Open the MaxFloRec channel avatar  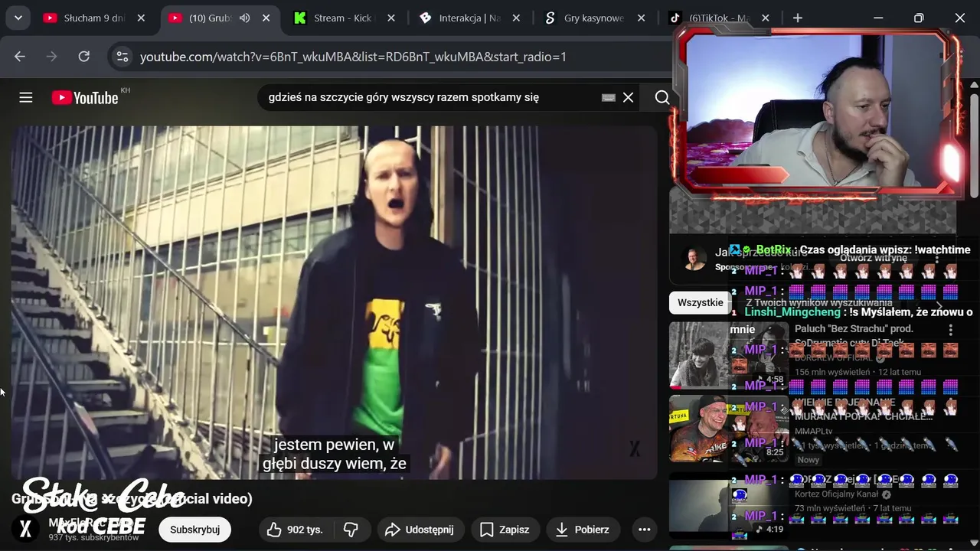coord(25,529)
